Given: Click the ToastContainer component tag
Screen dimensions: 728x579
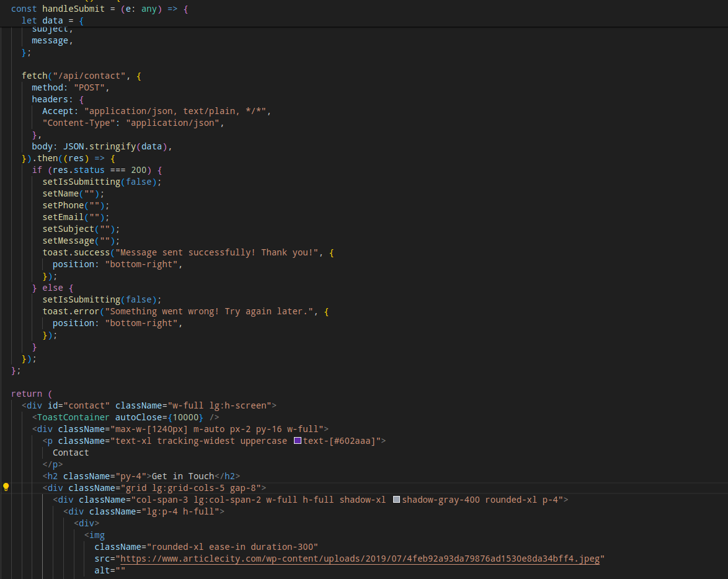Looking at the screenshot, I should pos(73,417).
